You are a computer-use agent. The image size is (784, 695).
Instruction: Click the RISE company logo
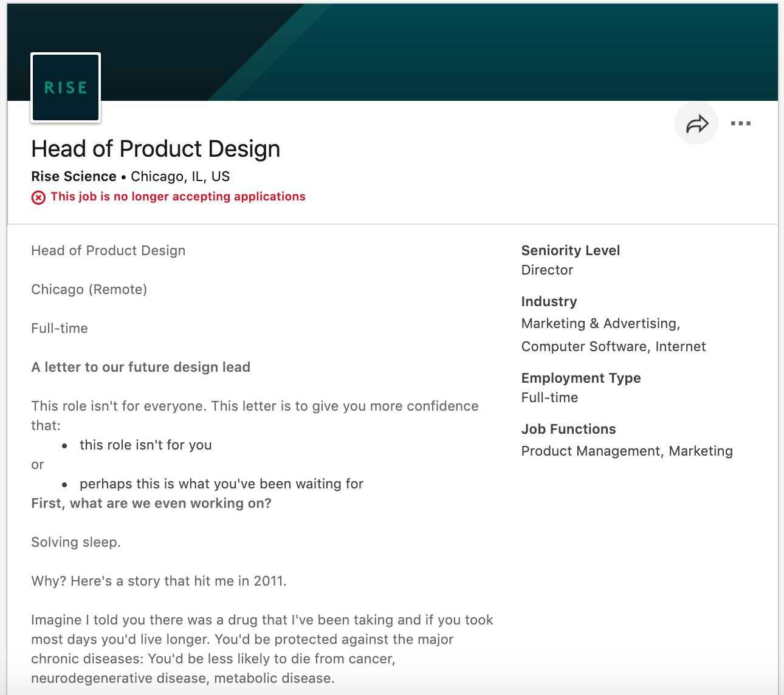(x=65, y=87)
